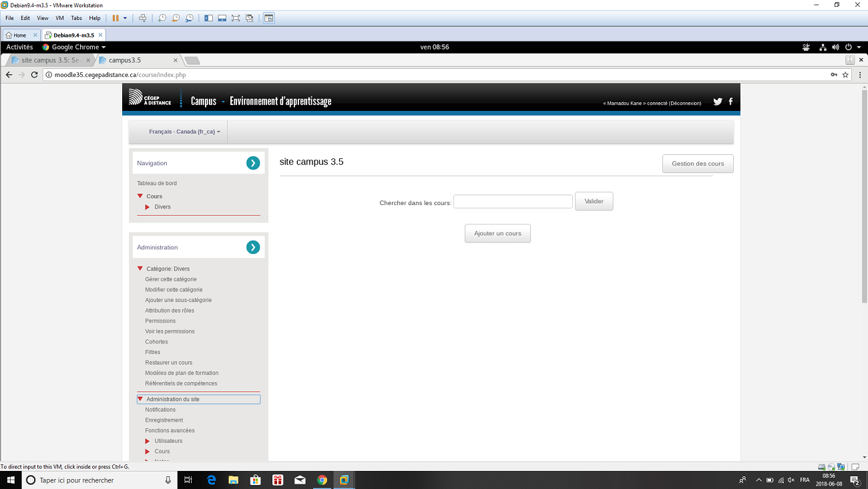Image resolution: width=868 pixels, height=489 pixels.
Task: Pause the VM with VMware pause icon
Action: coord(116,18)
